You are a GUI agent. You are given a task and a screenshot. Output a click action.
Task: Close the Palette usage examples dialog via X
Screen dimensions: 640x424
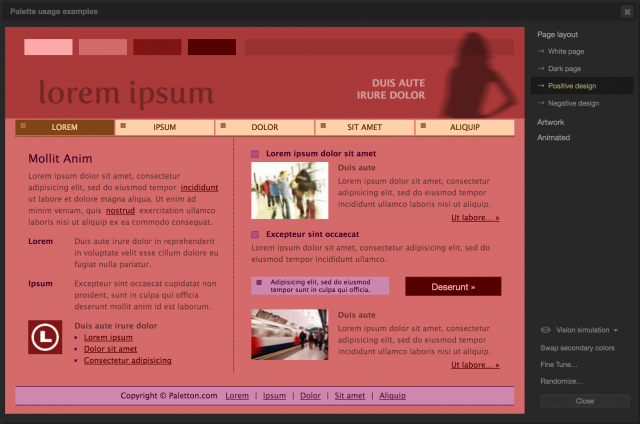627,11
